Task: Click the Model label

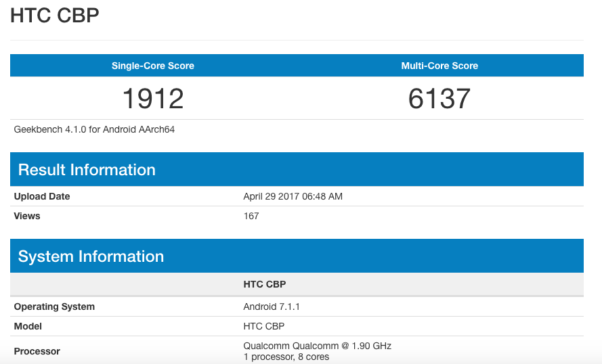Action: coord(28,326)
